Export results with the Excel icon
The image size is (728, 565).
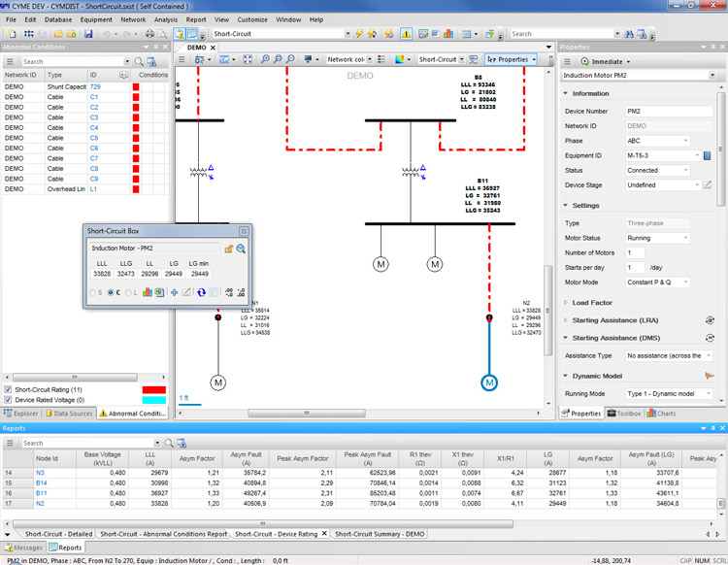tap(158, 292)
